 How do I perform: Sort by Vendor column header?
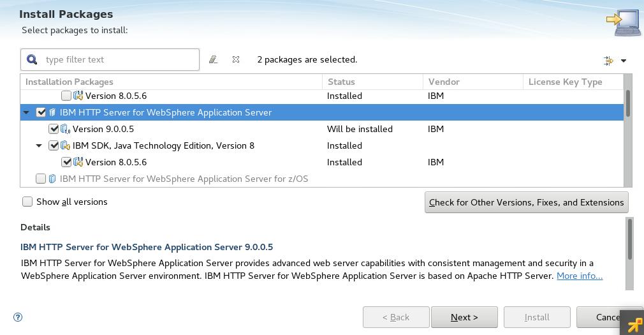(x=472, y=82)
